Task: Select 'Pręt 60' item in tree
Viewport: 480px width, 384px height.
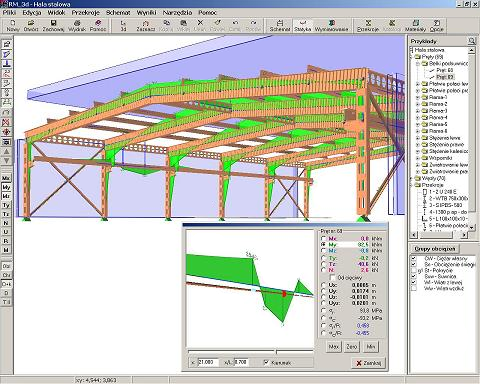Action: point(445,70)
